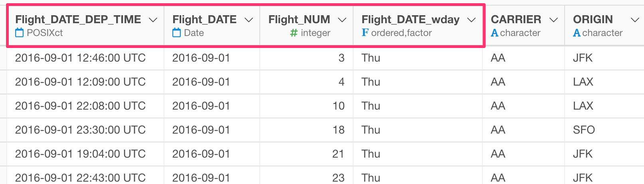The image size is (644, 184).
Task: Click the Date calendar type icon
Action: coord(176,33)
